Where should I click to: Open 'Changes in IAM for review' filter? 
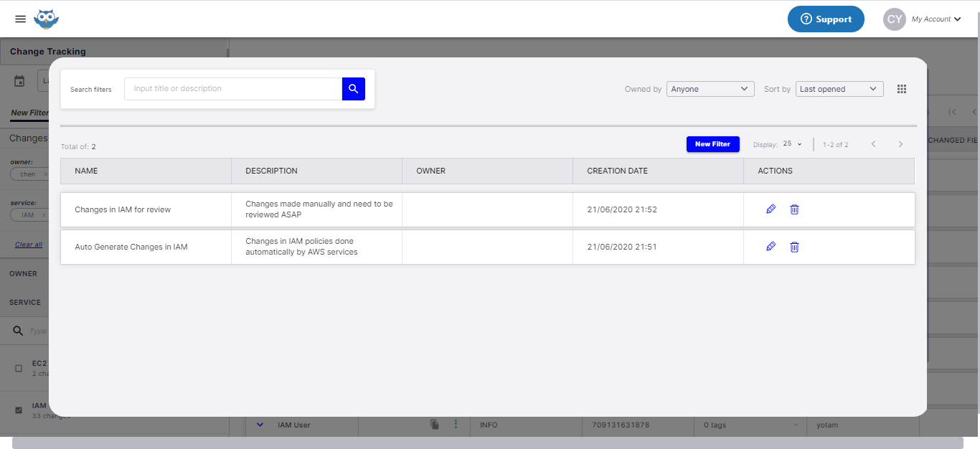[x=123, y=209]
